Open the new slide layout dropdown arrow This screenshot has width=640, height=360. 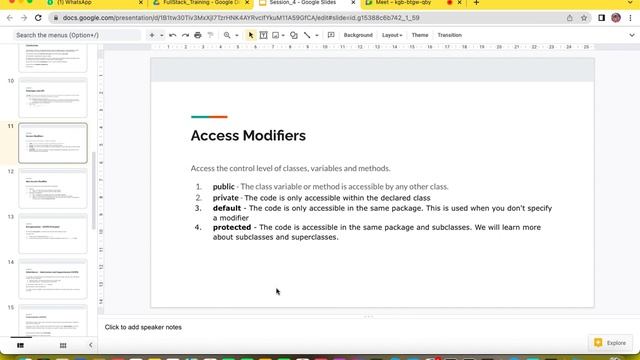pyautogui.click(x=162, y=35)
